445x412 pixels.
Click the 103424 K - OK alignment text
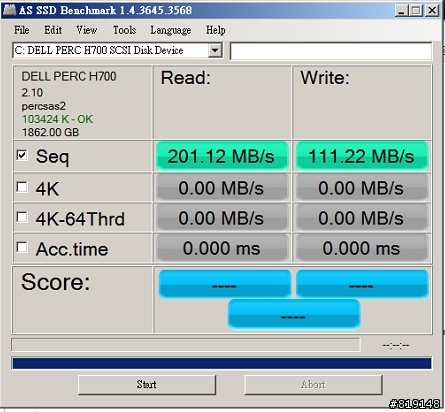[x=57, y=119]
